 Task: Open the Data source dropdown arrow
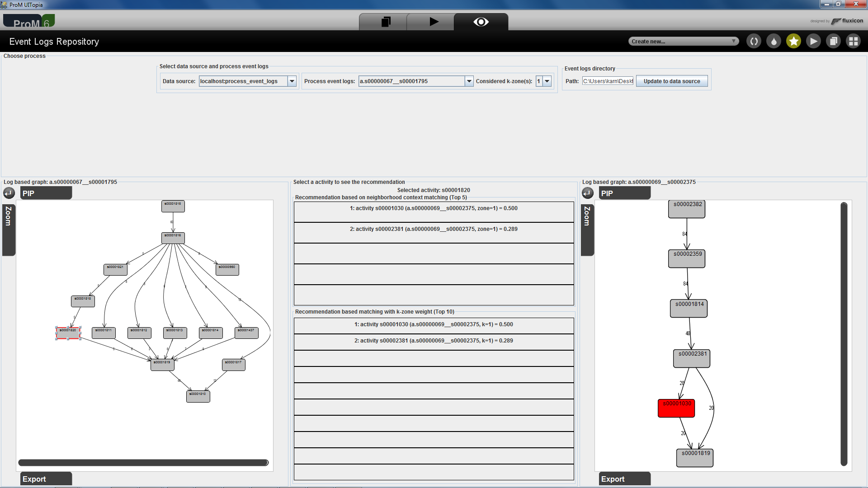pos(292,81)
